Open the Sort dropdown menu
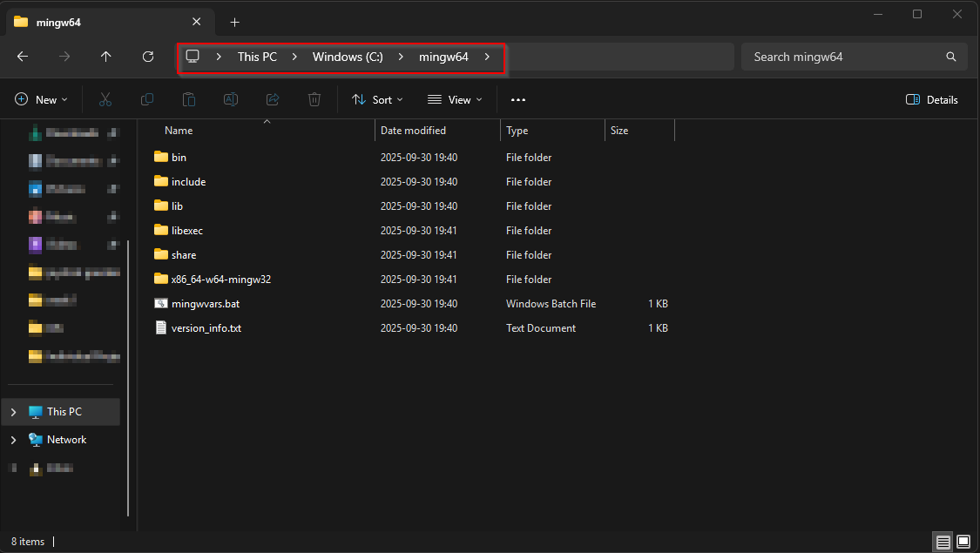The width and height of the screenshot is (980, 553). (377, 100)
